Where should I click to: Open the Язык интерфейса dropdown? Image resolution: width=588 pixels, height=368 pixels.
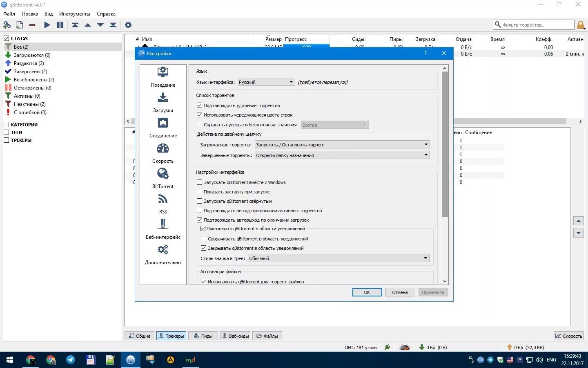coord(266,82)
